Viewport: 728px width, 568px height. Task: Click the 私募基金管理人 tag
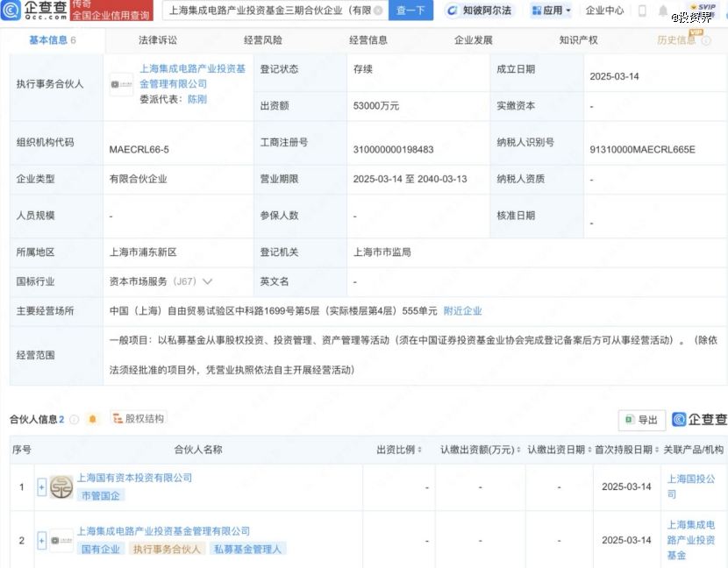pyautogui.click(x=248, y=550)
